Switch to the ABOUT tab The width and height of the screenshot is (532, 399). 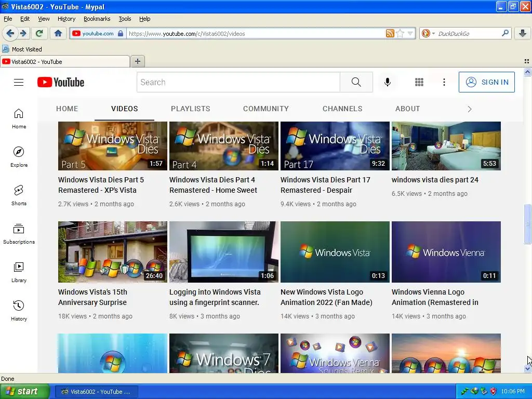(407, 109)
